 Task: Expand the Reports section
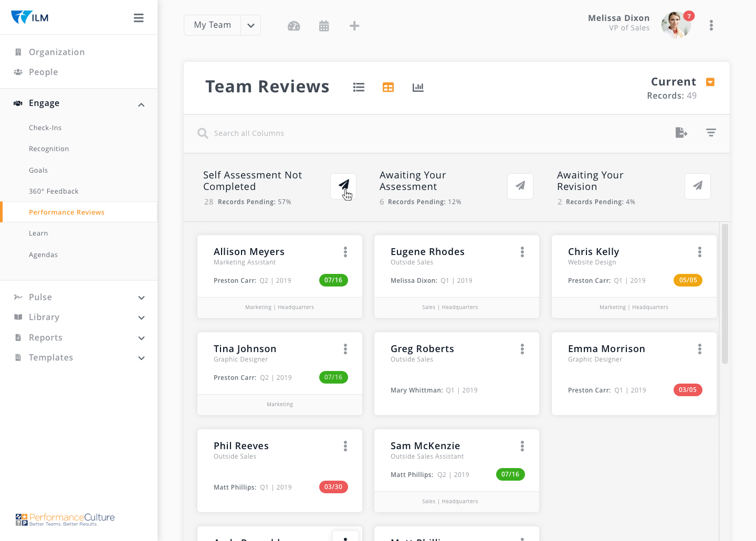pyautogui.click(x=141, y=338)
